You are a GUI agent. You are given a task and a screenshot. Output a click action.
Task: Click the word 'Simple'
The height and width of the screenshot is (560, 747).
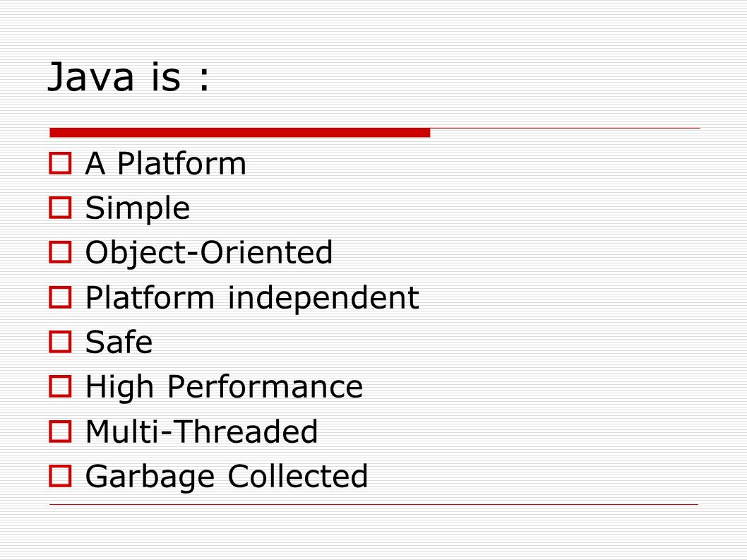(138, 209)
